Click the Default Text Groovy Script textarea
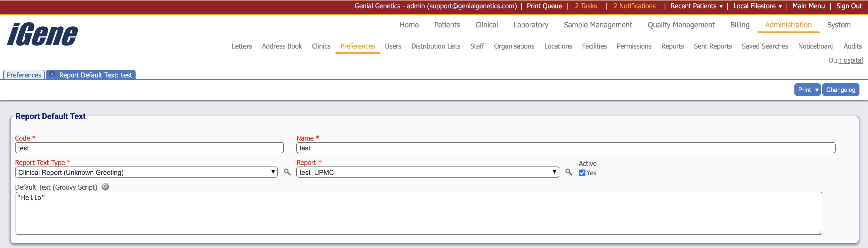The width and height of the screenshot is (868, 248). tap(418, 213)
